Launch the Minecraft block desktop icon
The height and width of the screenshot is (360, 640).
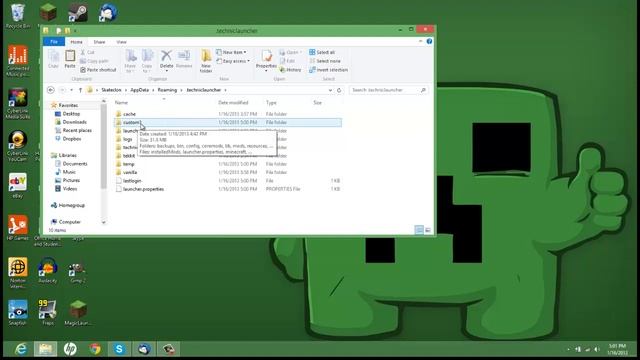[x=48, y=12]
